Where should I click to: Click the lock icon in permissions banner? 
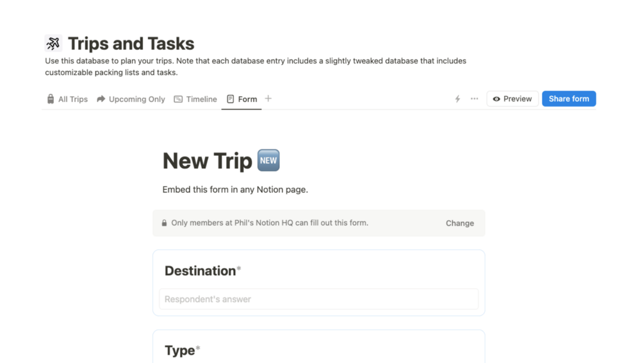point(164,223)
